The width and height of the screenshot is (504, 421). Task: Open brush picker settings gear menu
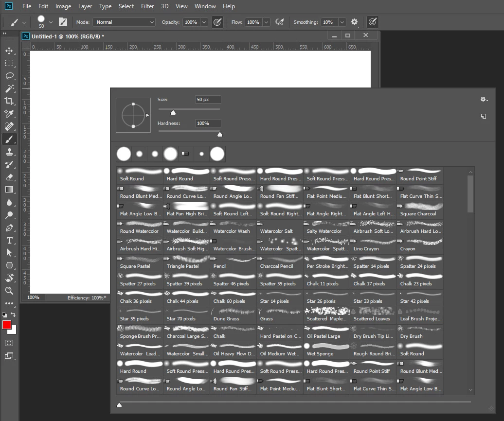(484, 100)
